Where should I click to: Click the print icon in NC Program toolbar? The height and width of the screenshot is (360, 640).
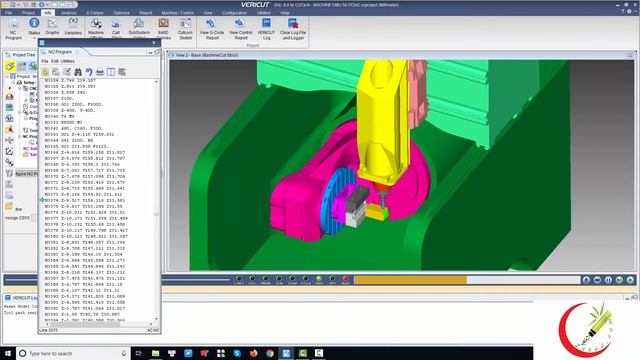pos(100,72)
